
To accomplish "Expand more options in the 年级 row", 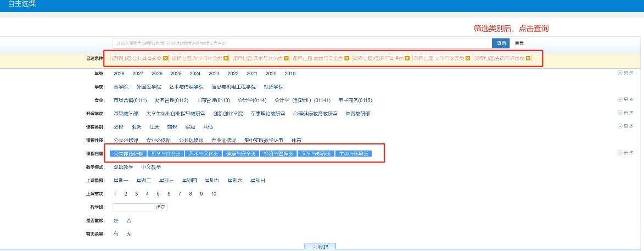I will coord(625,73).
